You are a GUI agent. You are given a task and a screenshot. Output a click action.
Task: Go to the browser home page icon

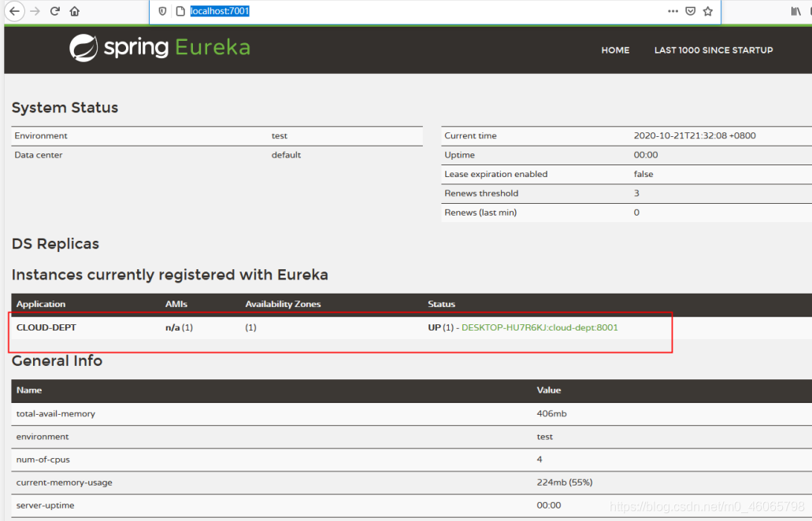pos(75,11)
